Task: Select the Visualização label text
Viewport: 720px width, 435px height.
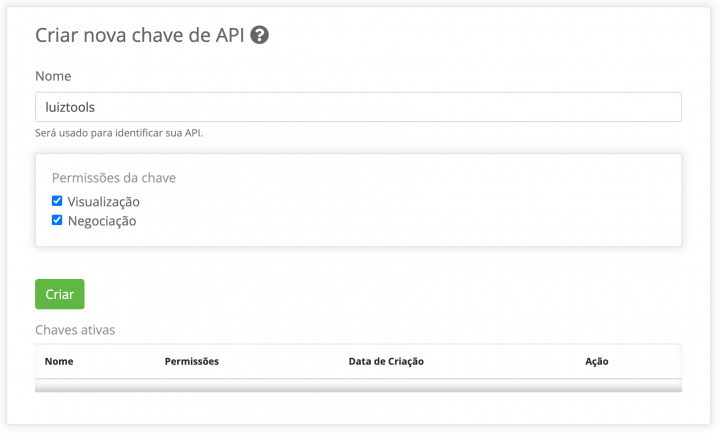Action: click(x=103, y=202)
